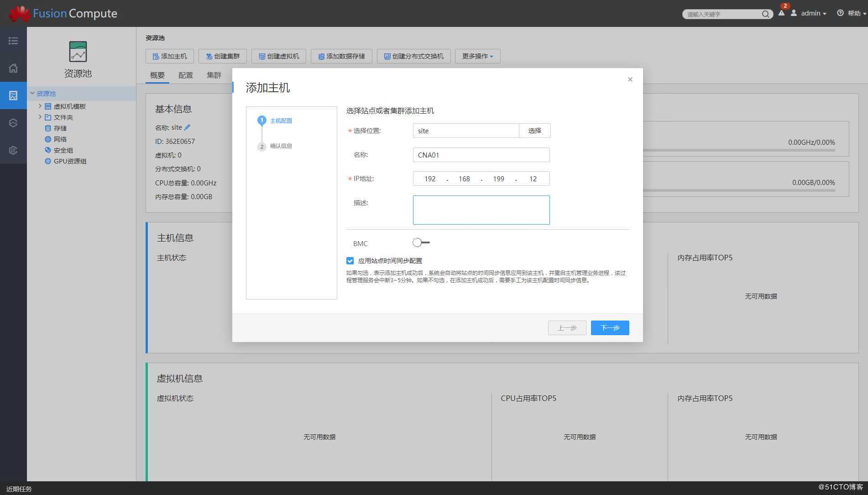Edit site name with pencil icon

187,127
